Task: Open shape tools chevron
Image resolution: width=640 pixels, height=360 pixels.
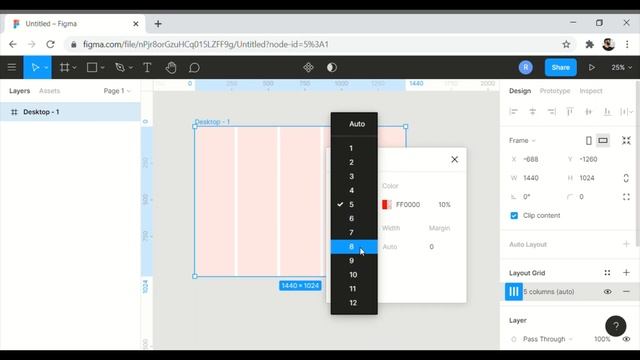Action: 102,68
